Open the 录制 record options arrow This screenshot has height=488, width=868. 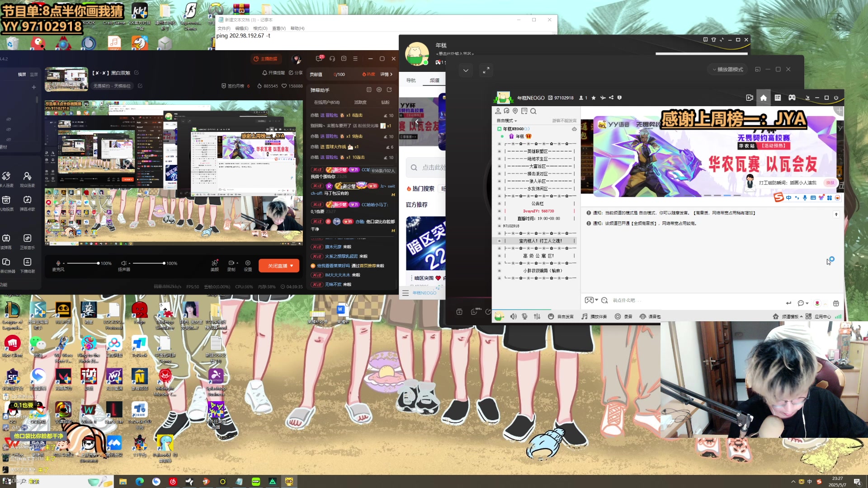click(x=237, y=263)
